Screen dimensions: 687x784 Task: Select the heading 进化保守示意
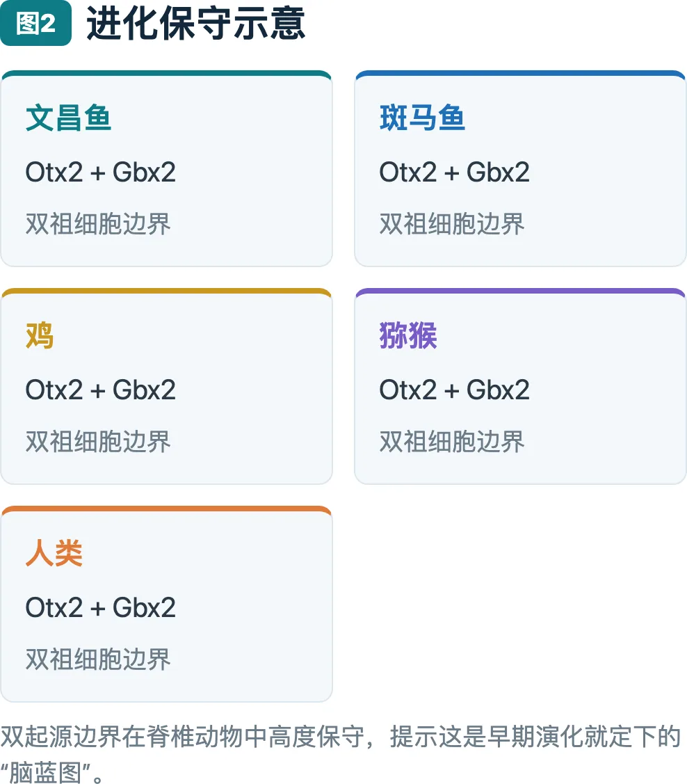point(196,24)
